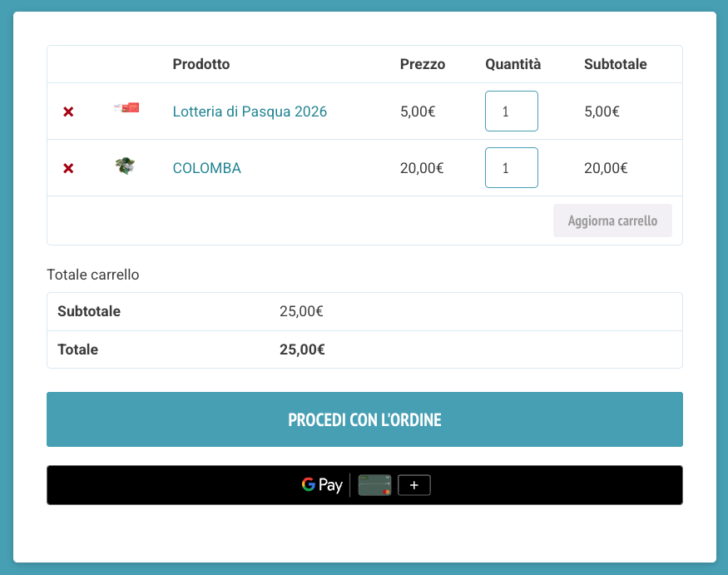Focus quantity field for COLOMBA
The width and height of the screenshot is (728, 575).
[512, 167]
